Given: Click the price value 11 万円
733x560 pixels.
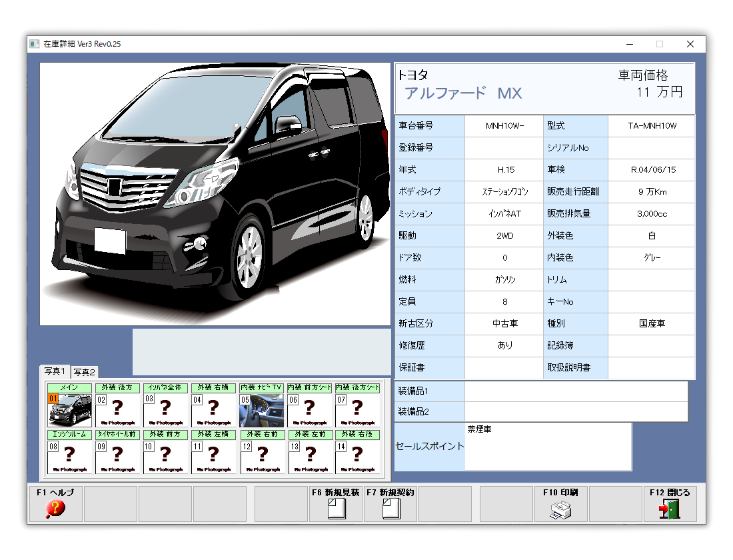Looking at the screenshot, I should pyautogui.click(x=659, y=92).
